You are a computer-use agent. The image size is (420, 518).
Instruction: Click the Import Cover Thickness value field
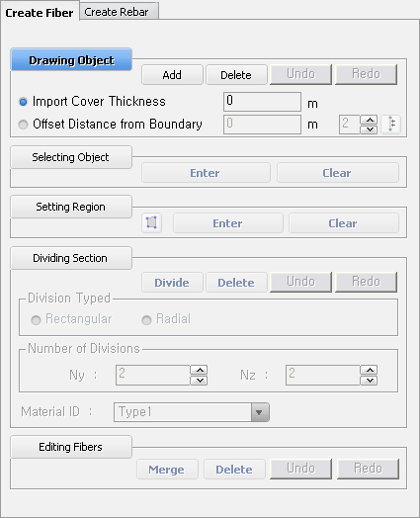262,102
